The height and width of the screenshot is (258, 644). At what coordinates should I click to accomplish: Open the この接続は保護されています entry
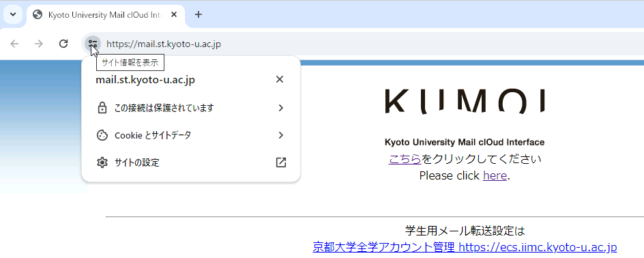coord(191,108)
